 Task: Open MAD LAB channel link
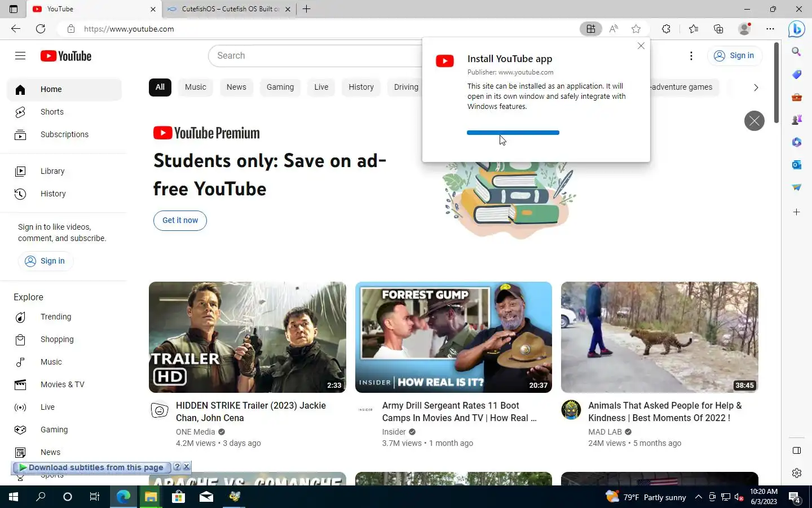click(x=605, y=432)
